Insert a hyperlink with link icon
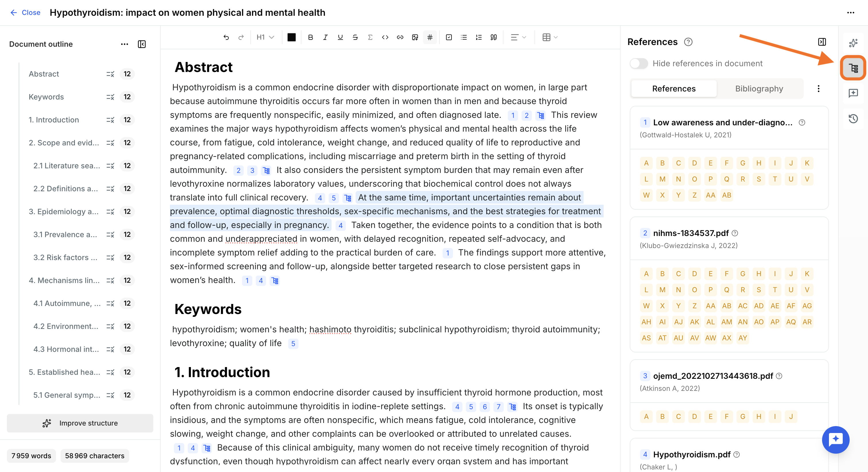 (400, 37)
